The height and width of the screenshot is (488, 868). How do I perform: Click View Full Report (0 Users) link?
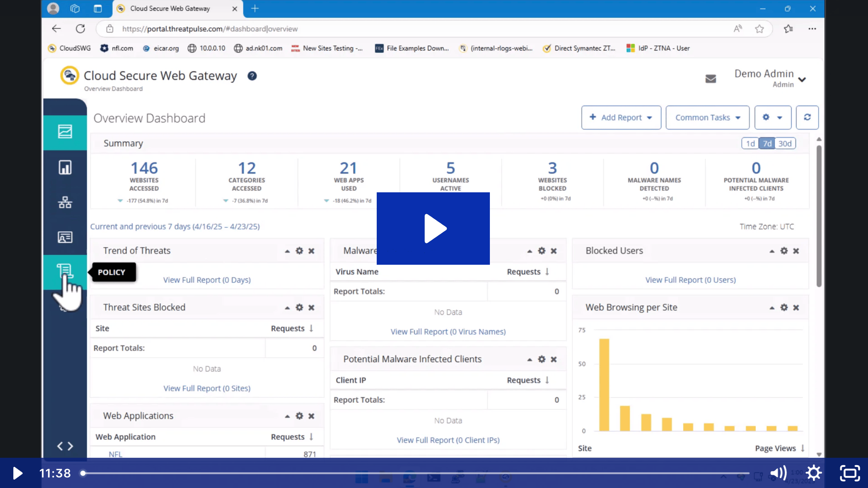pyautogui.click(x=690, y=280)
